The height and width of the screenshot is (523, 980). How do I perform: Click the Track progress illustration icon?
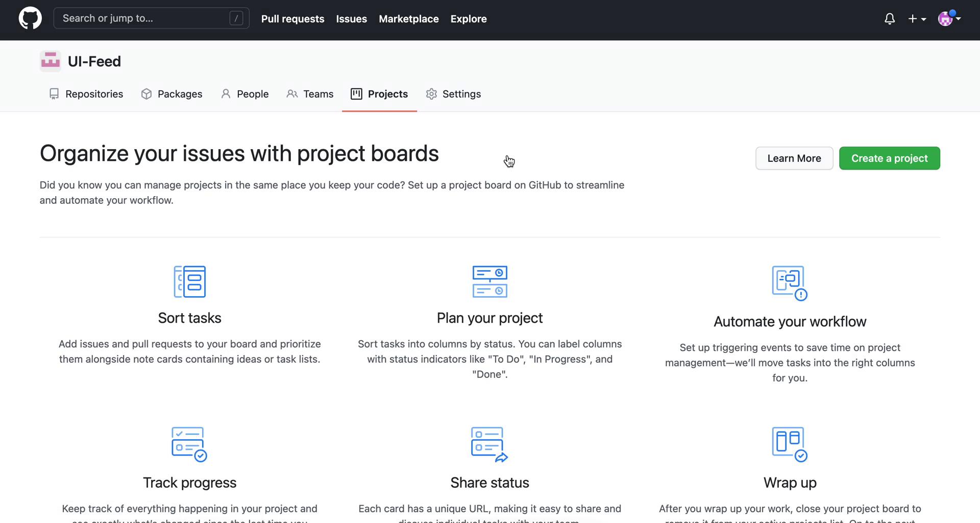(x=189, y=444)
